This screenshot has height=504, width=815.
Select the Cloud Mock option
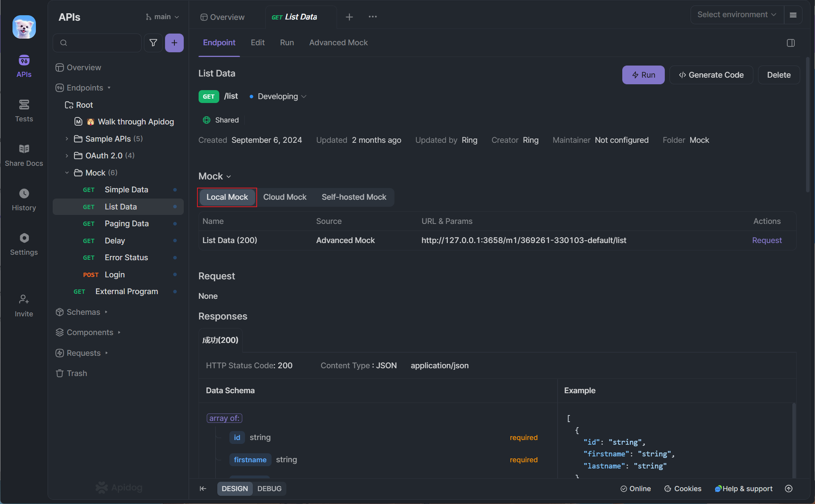click(x=284, y=197)
